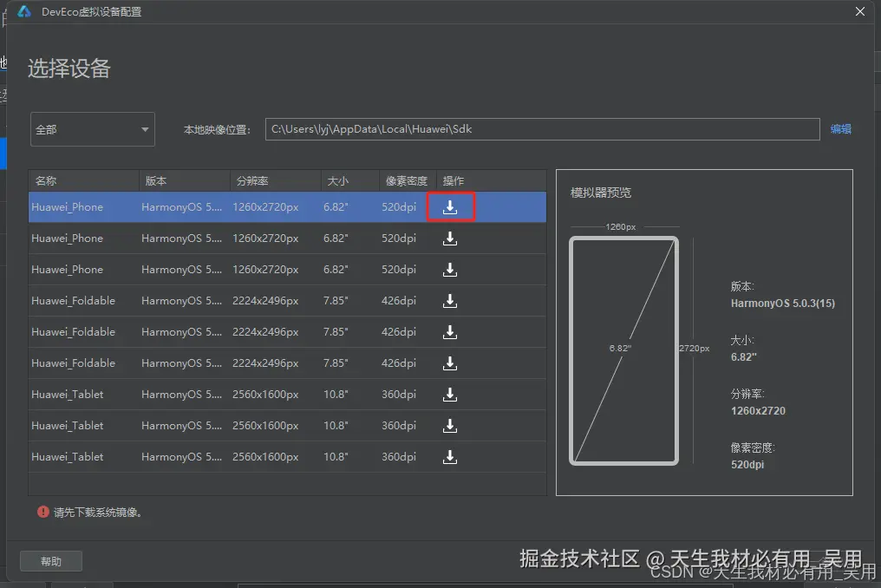Click the 选择设备 heading

(x=69, y=69)
